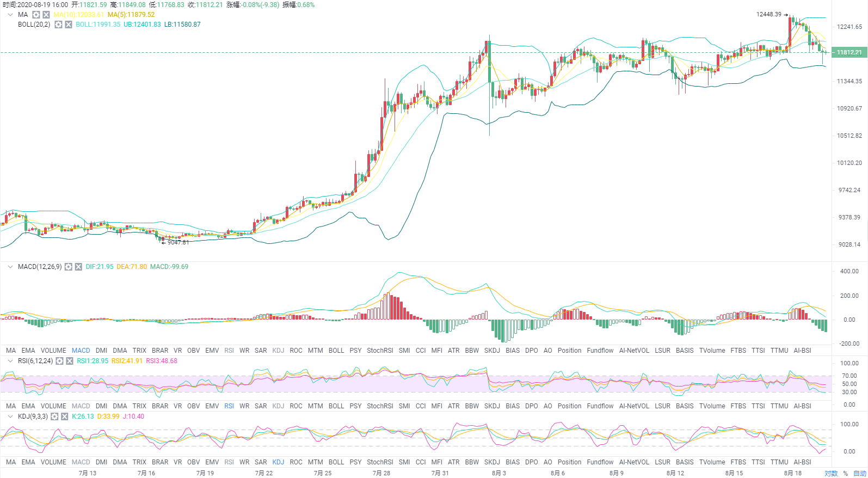Open settings gear for the MA indicator
868x478 pixels.
tap(36, 15)
